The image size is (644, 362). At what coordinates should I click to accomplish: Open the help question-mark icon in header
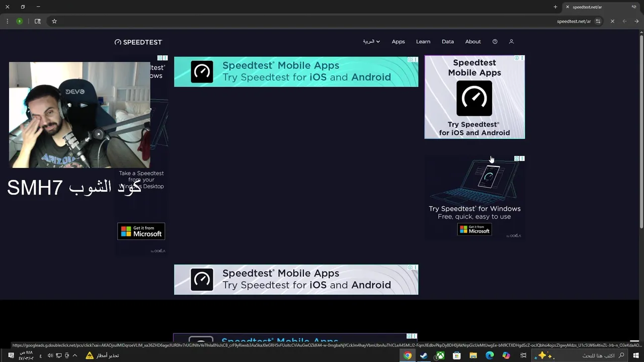495,42
